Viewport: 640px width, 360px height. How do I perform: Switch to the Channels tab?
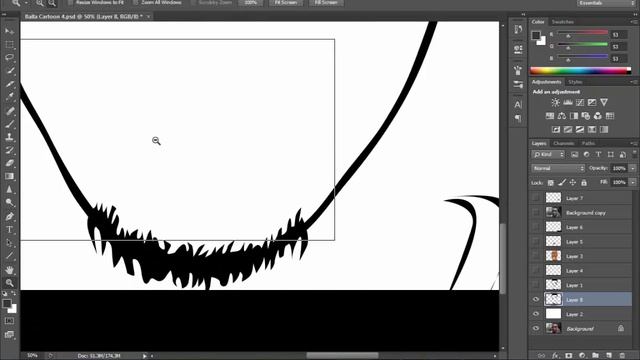point(564,144)
